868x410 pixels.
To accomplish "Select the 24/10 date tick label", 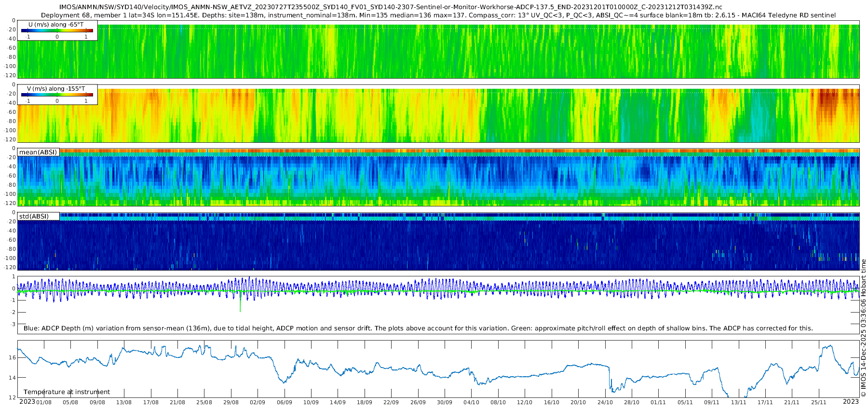I will (605, 402).
